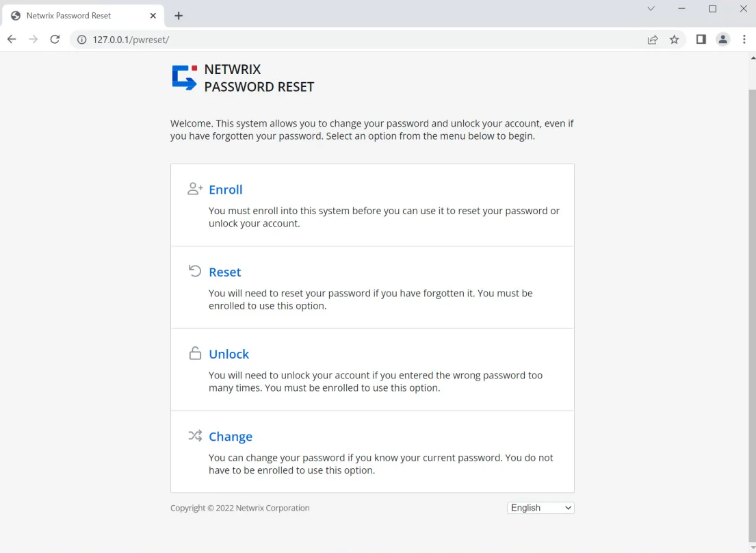Open the English language dropdown
Image resolution: width=756 pixels, height=553 pixels.
click(540, 508)
